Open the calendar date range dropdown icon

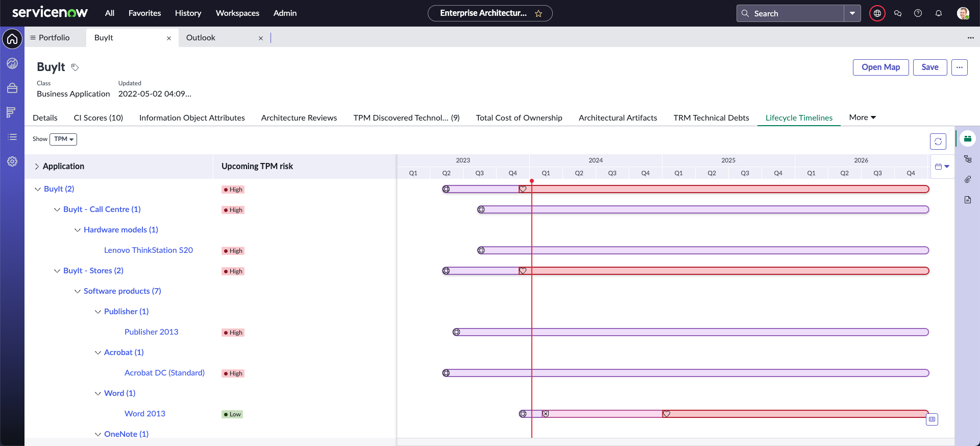coord(942,167)
